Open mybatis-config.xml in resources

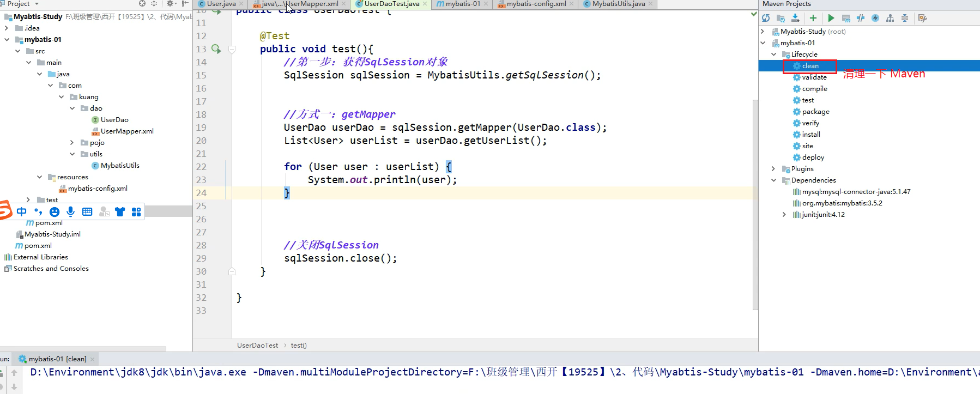coord(93,188)
